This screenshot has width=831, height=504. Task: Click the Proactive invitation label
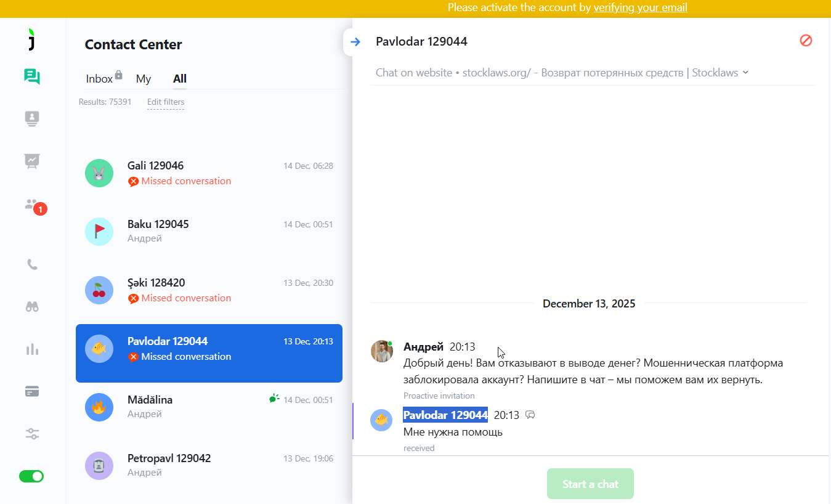439,396
